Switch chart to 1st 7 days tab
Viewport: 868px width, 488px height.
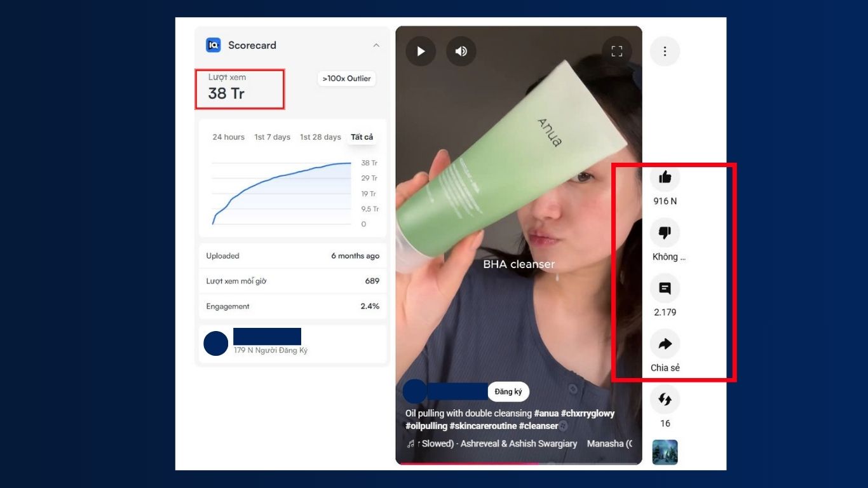coord(273,137)
